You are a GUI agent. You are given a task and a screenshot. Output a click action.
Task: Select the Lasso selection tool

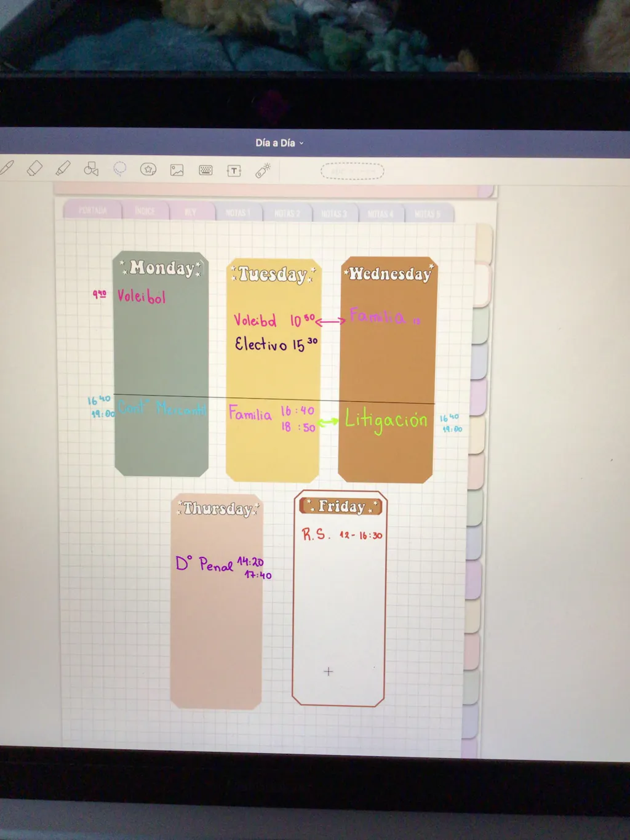click(x=119, y=169)
